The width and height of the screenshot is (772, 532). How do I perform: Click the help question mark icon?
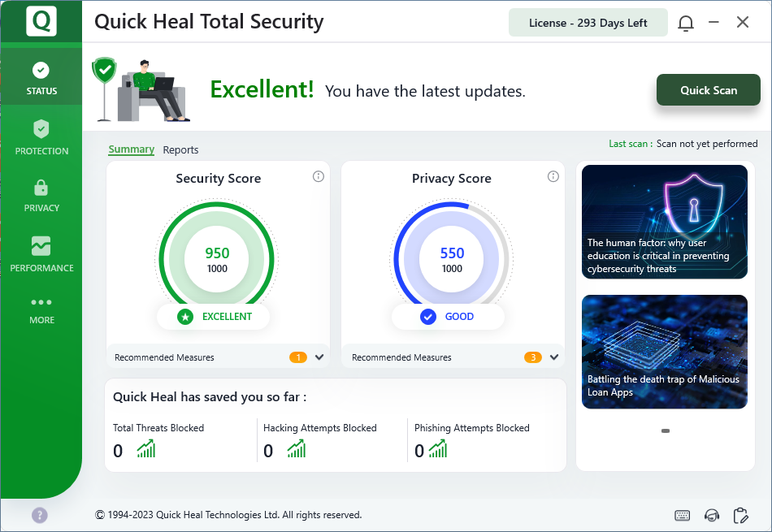click(40, 515)
